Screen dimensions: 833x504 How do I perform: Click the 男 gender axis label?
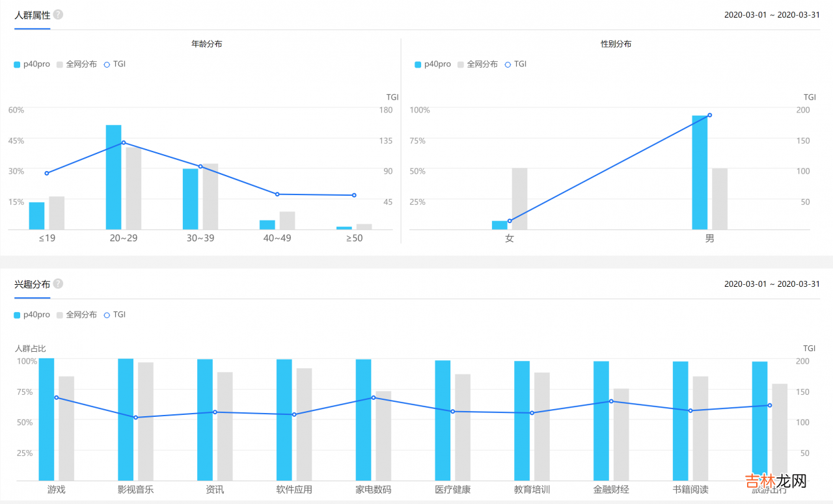click(x=709, y=238)
